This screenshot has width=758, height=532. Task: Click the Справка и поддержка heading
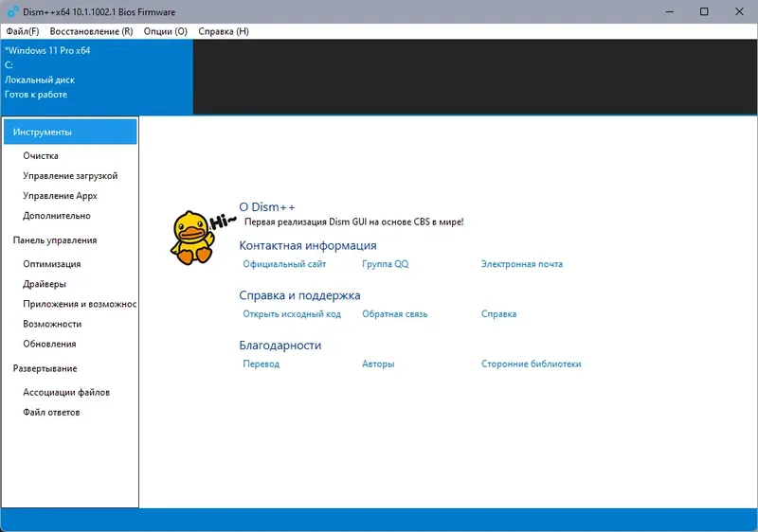coord(299,295)
